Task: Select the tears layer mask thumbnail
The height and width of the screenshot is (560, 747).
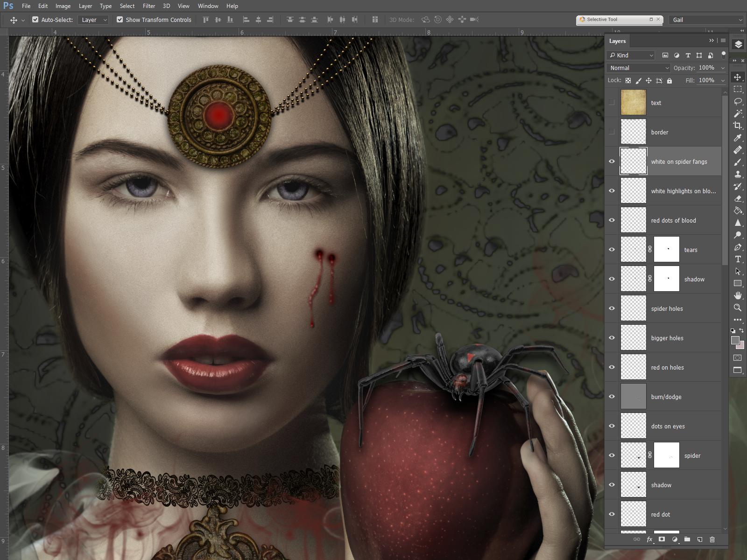Action: click(x=667, y=249)
